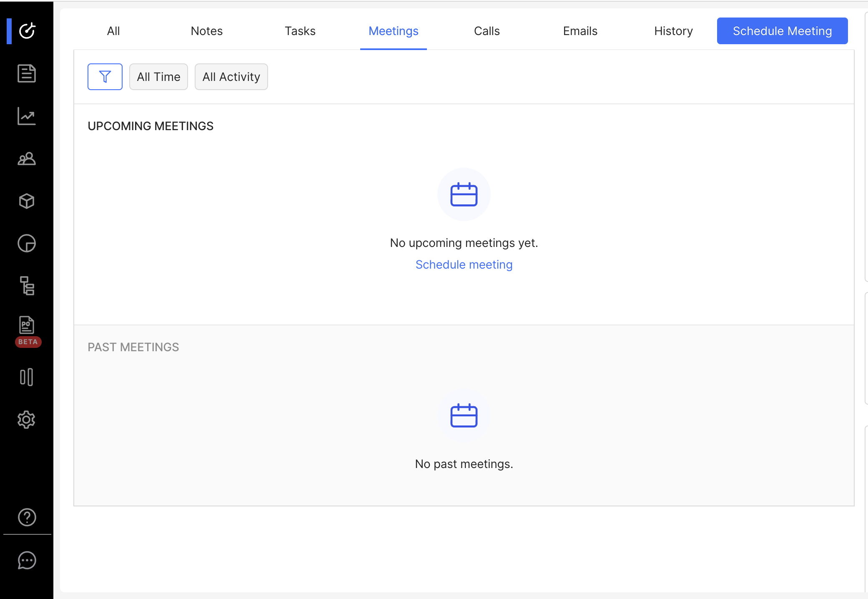Image resolution: width=868 pixels, height=599 pixels.
Task: Open the contacts people icon
Action: pos(27,159)
